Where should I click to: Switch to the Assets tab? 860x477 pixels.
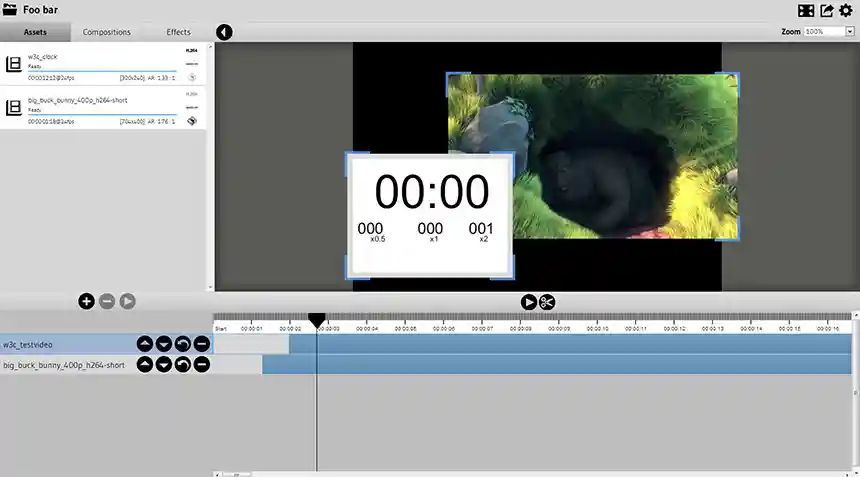[35, 32]
